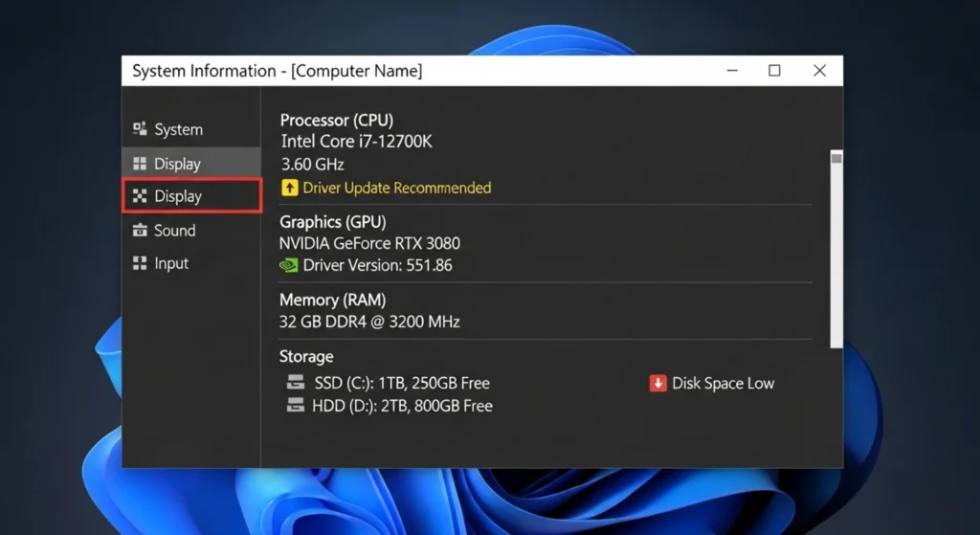This screenshot has height=535, width=980.
Task: Click the yellow up-arrow driver update icon
Action: point(289,188)
